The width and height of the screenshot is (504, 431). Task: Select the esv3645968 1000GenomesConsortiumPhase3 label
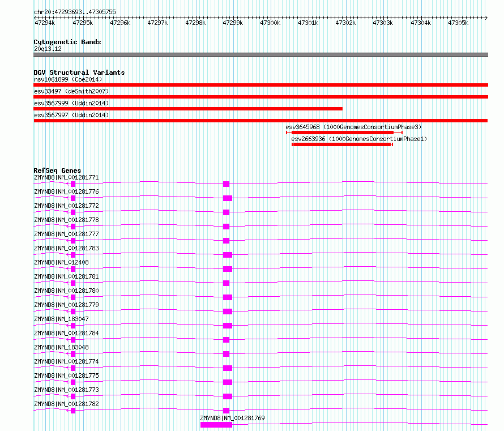click(353, 127)
